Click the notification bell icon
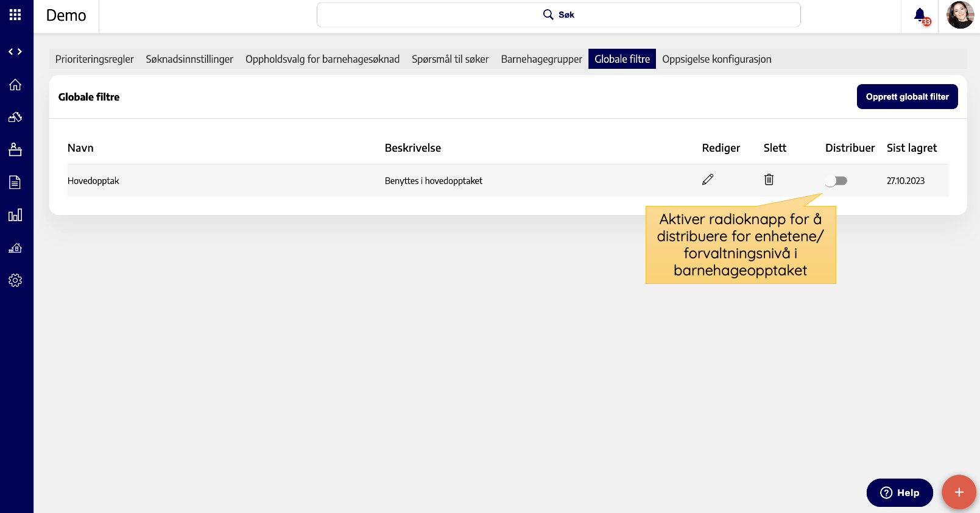980x513 pixels. [920, 15]
